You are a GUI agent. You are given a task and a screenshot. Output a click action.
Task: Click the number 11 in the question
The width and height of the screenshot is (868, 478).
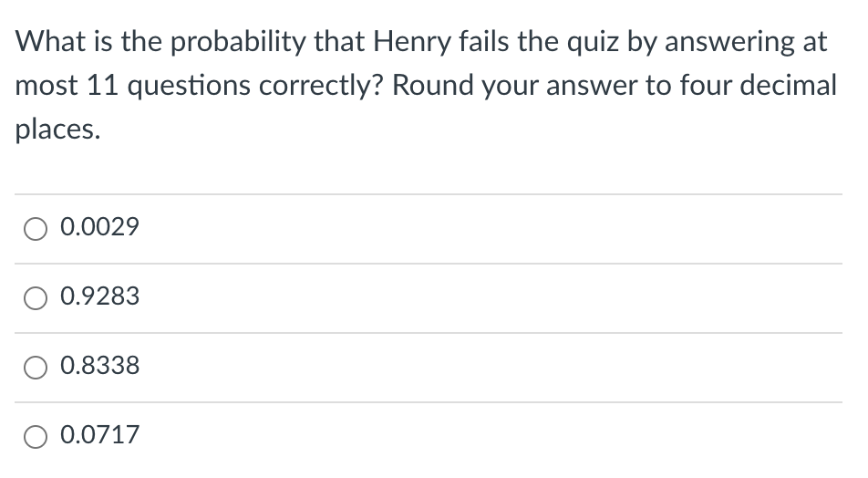pos(102,86)
